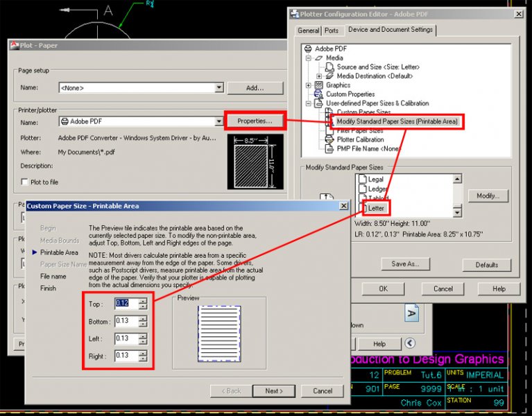Viewport: 532px width, 416px height.
Task: Expand the Graphics tree node
Action: pyautogui.click(x=308, y=85)
